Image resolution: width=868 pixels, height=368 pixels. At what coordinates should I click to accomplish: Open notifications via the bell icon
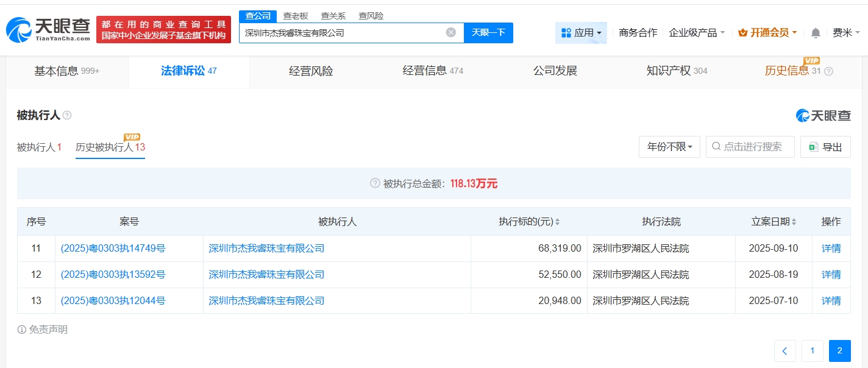click(x=816, y=33)
